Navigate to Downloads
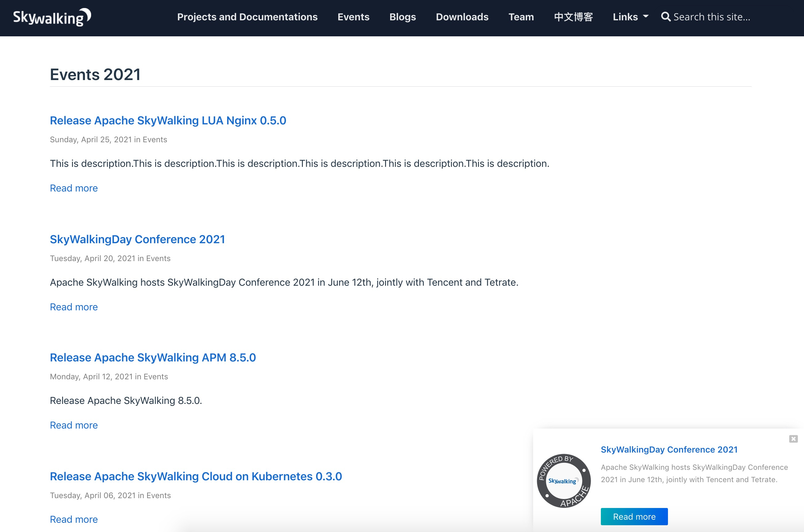The height and width of the screenshot is (532, 804). (x=462, y=17)
